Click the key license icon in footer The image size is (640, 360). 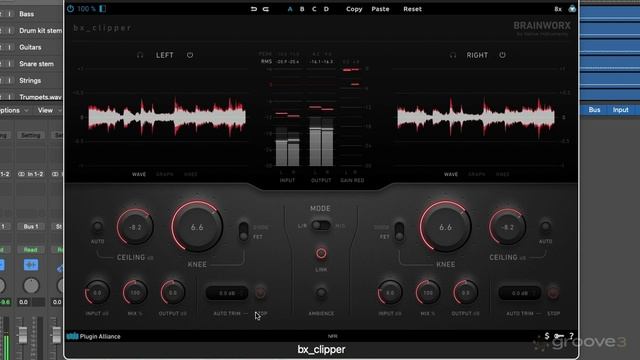tap(559, 336)
